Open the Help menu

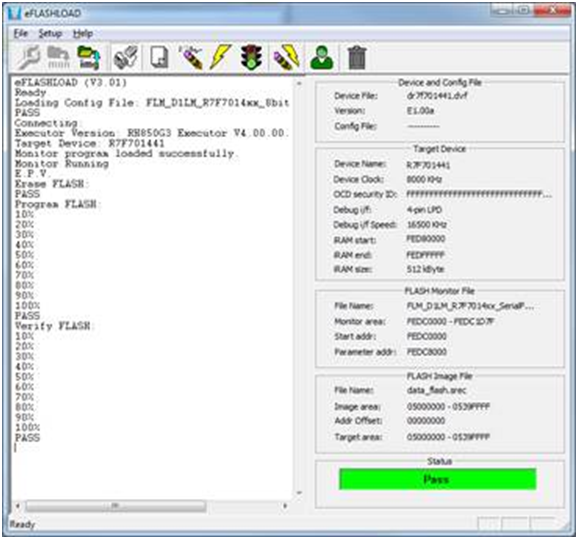[83, 34]
